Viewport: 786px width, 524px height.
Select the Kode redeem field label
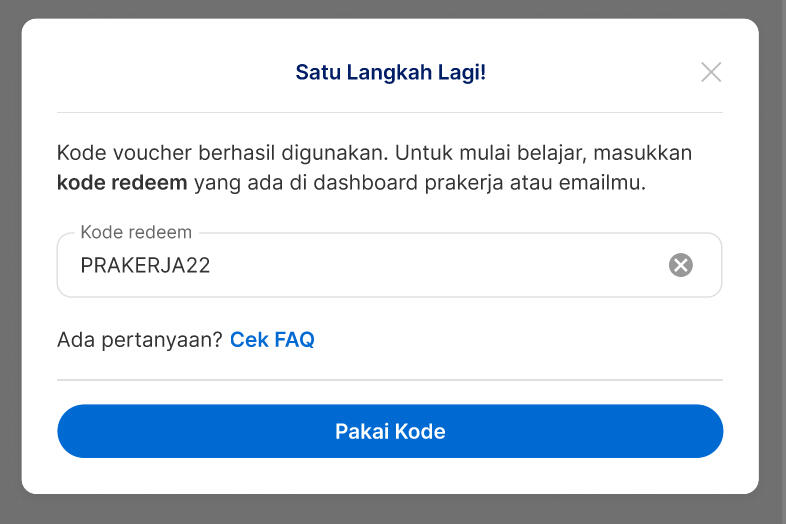tap(136, 232)
